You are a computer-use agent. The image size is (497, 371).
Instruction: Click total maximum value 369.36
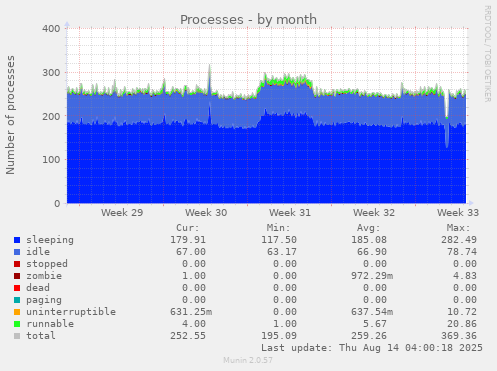click(459, 336)
